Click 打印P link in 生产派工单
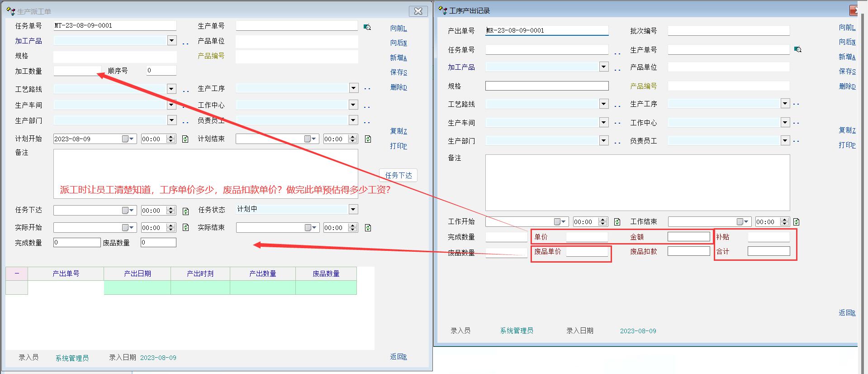The height and width of the screenshot is (374, 868). [x=398, y=146]
